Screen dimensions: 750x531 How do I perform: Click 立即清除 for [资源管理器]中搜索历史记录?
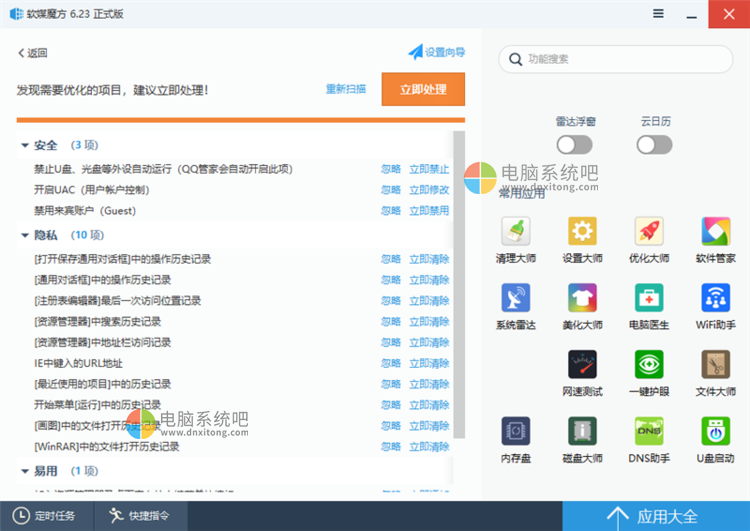(429, 321)
